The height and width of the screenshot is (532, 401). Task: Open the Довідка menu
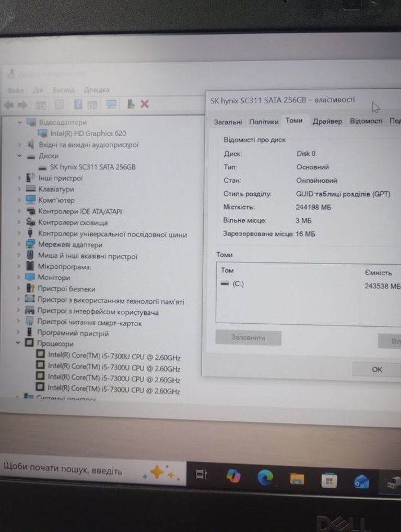(x=97, y=90)
